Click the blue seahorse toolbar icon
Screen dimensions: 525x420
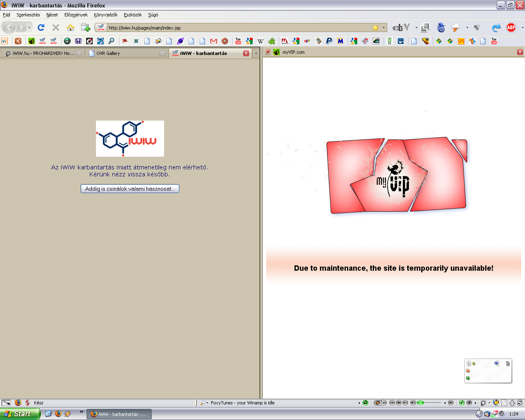point(441,27)
